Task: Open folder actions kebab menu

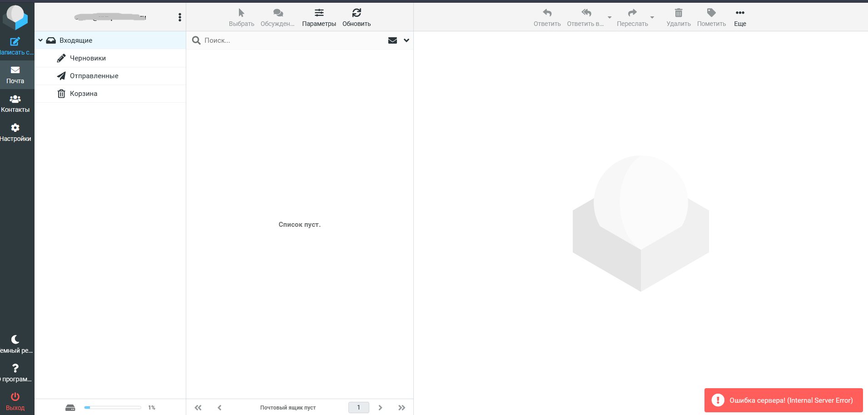Action: (180, 17)
